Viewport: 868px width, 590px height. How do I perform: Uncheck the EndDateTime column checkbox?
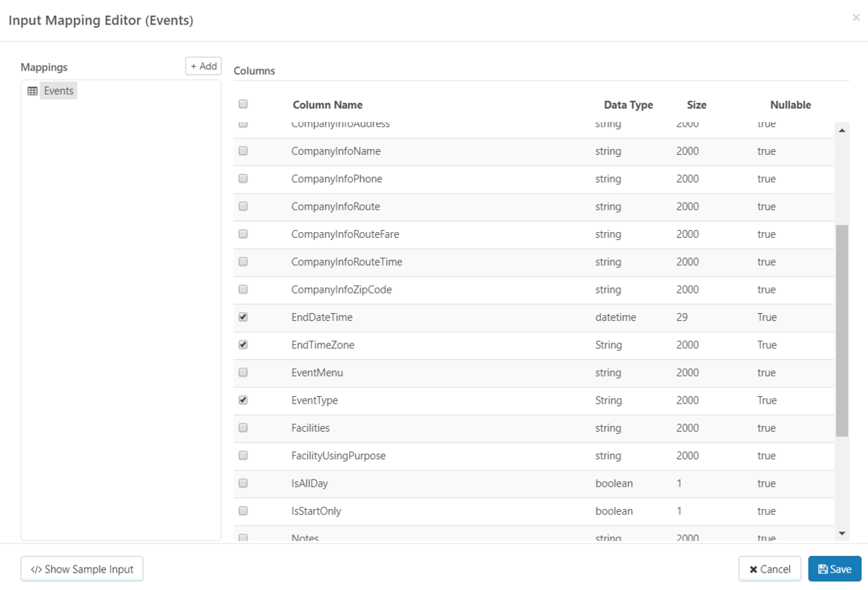pos(243,317)
